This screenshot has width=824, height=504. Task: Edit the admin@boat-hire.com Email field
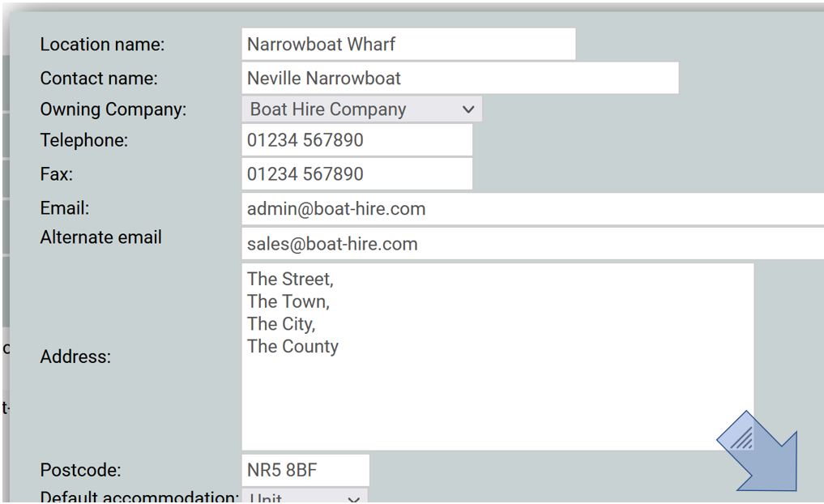point(531,209)
